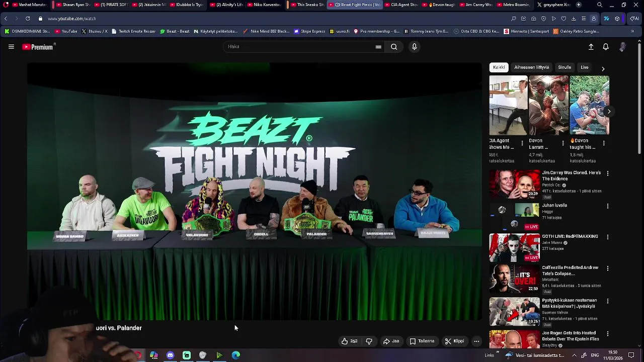Image resolution: width=644 pixels, height=362 pixels.
Task: Open GOTH LIVE: RedPillMAXXING stream title
Action: tap(570, 236)
